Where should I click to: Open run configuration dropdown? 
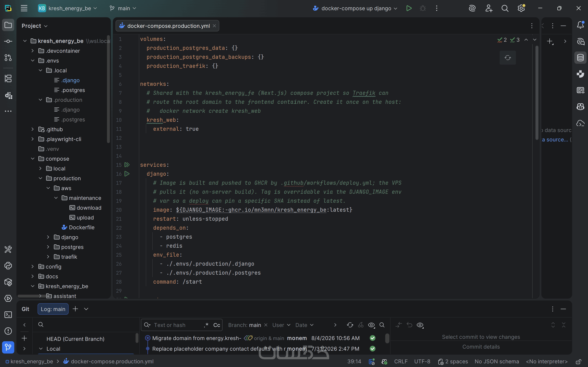(x=355, y=8)
